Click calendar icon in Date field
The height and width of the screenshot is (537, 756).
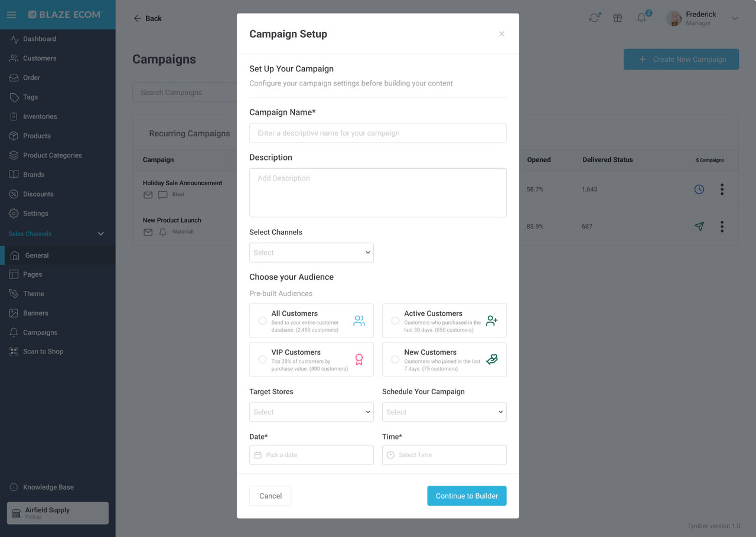coord(258,455)
